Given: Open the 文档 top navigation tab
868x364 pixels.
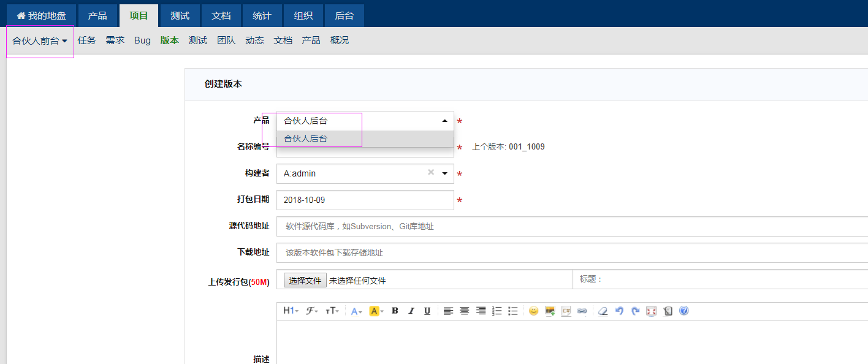Looking at the screenshot, I should tap(221, 15).
